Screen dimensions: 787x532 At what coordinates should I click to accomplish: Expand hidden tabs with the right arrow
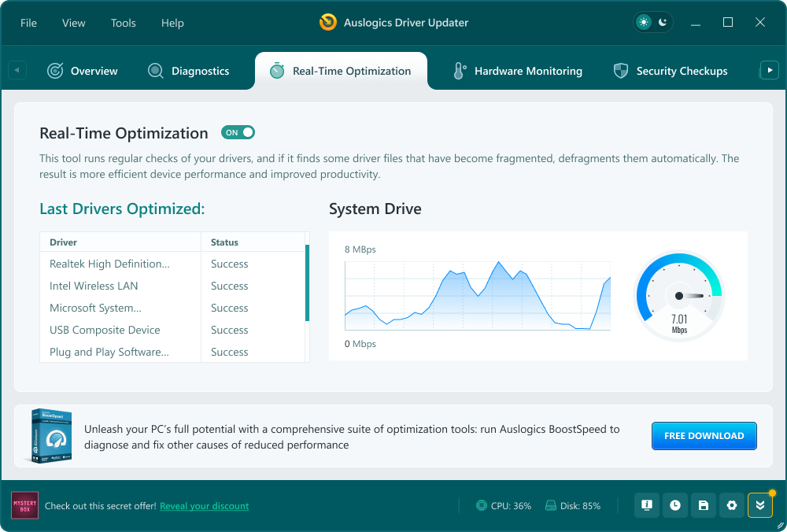pyautogui.click(x=769, y=70)
